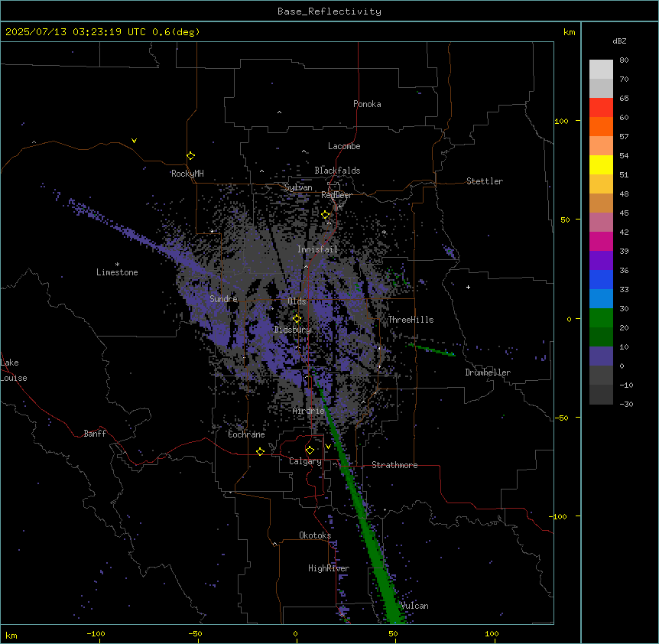659x644 pixels.
Task: Click the blue 36 dBZ legend swatch
Action: coord(601,279)
